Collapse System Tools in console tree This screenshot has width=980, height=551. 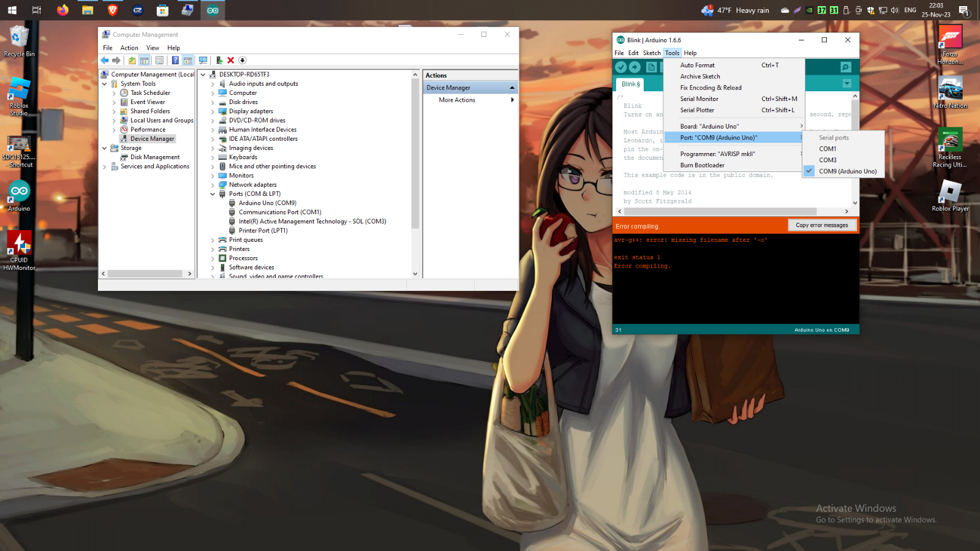point(104,84)
